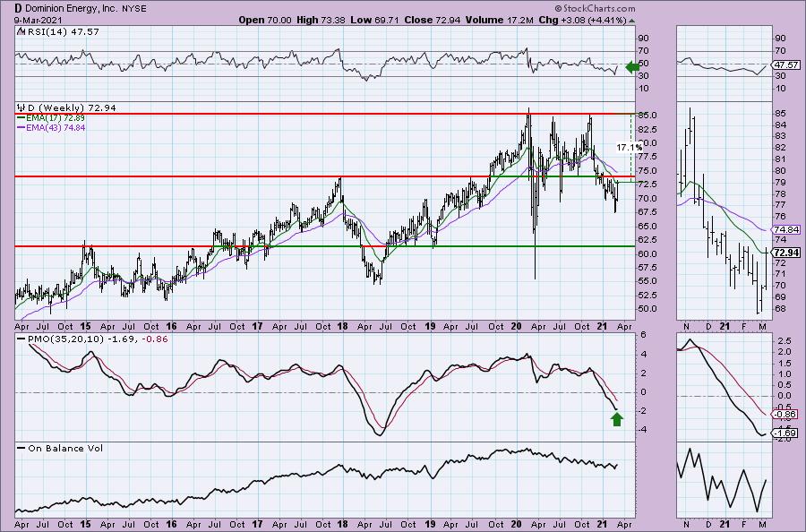Screen dimensions: 806x532
Task: Click the line icon before RSI(14)
Action: click(x=21, y=31)
